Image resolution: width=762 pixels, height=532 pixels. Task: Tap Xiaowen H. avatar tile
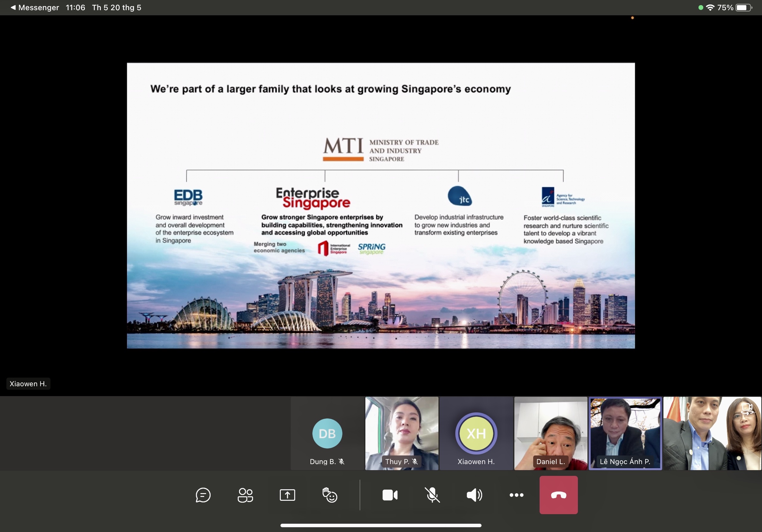pos(476,434)
